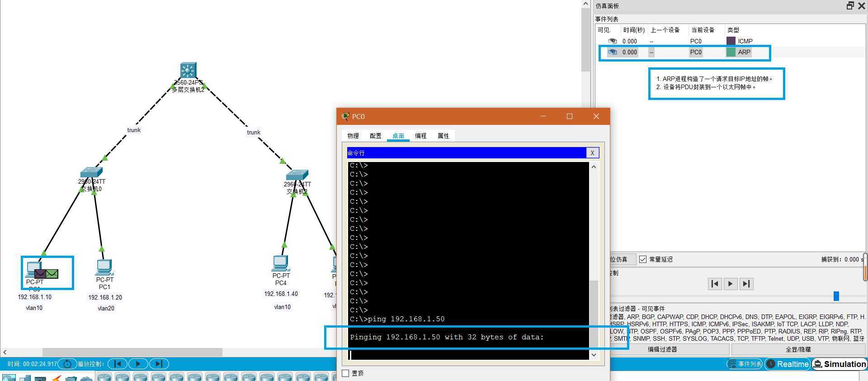Image resolution: width=868 pixels, height=381 pixels.
Task: Click the command prompt scroll-up arrow
Action: 594,167
